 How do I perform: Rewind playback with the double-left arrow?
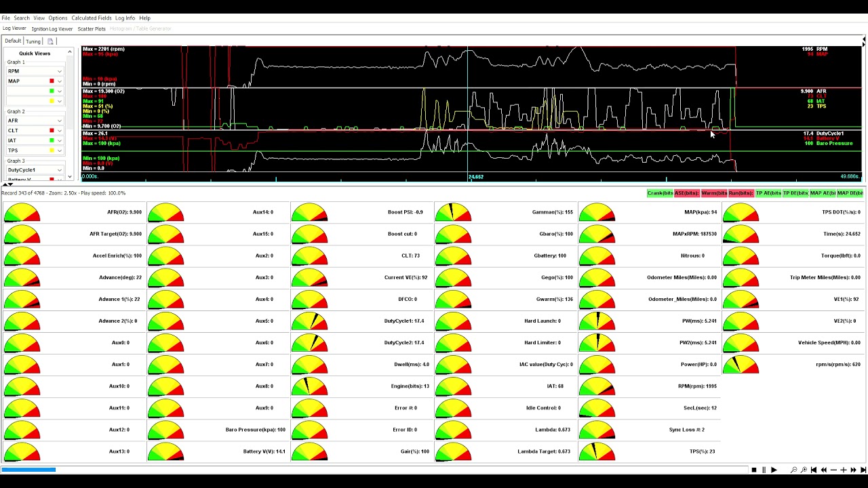tap(824, 470)
